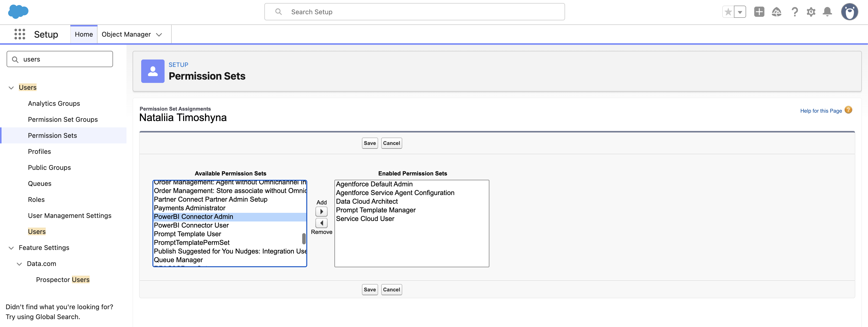Click the bottom Cancel button

pyautogui.click(x=391, y=290)
